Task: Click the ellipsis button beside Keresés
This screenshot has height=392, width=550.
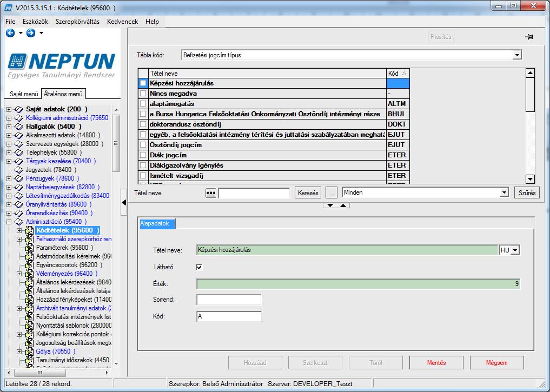Action: pos(331,193)
